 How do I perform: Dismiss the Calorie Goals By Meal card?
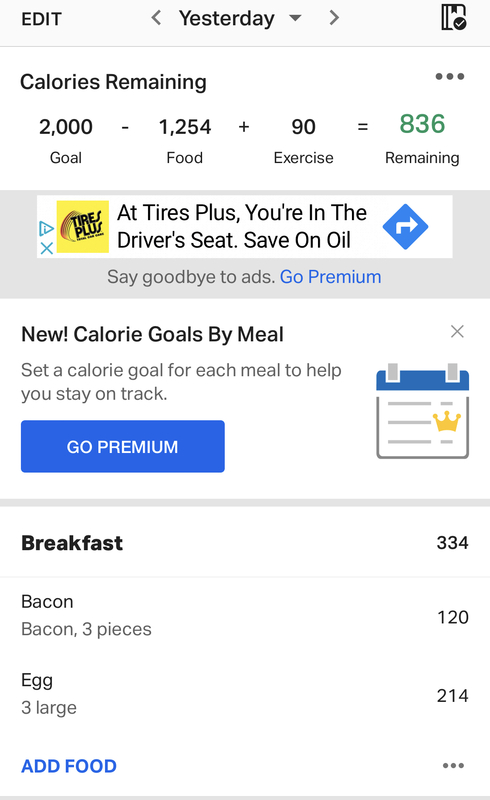(x=457, y=332)
